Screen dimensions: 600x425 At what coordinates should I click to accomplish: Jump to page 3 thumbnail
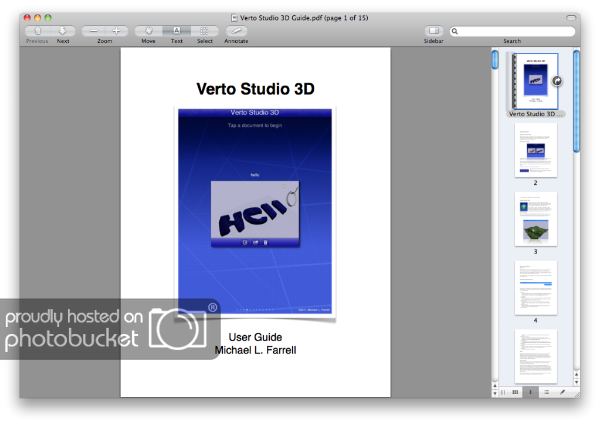536,219
